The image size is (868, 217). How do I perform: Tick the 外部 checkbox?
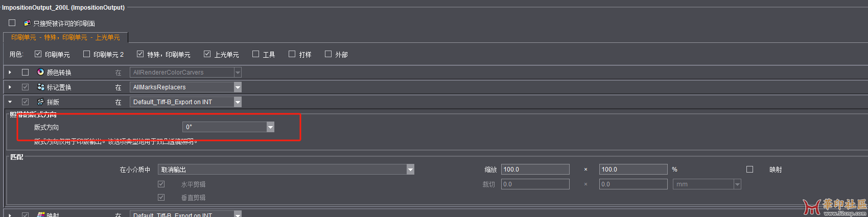tap(329, 54)
